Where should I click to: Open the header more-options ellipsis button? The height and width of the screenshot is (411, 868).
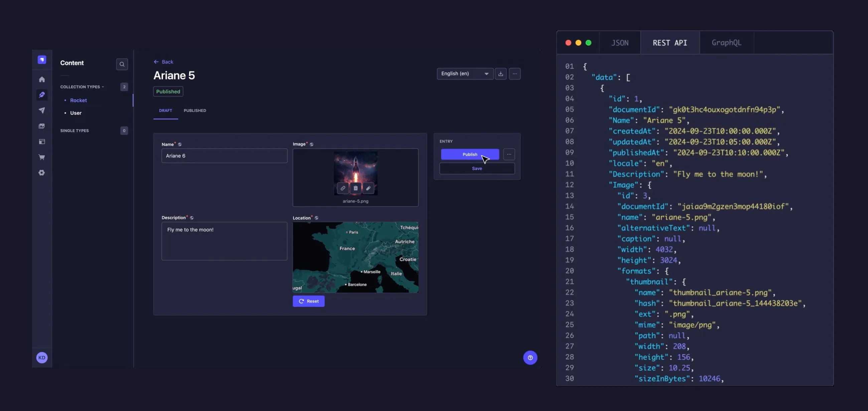pos(515,74)
